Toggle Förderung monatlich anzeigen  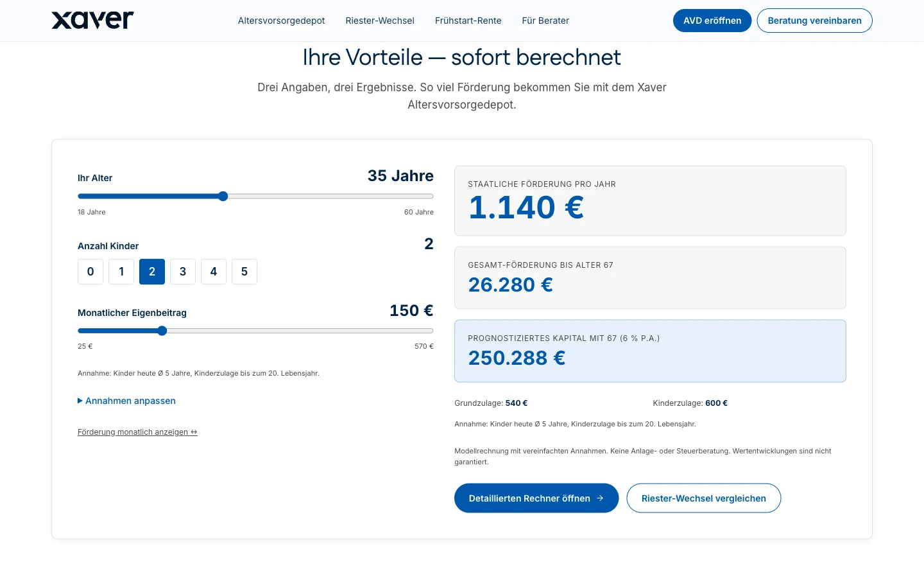(137, 432)
